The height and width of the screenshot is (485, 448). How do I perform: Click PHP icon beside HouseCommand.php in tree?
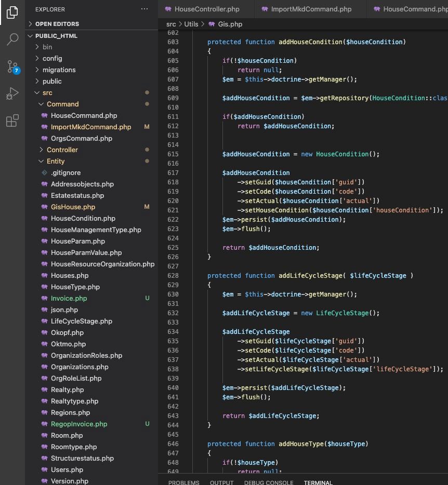(45, 116)
